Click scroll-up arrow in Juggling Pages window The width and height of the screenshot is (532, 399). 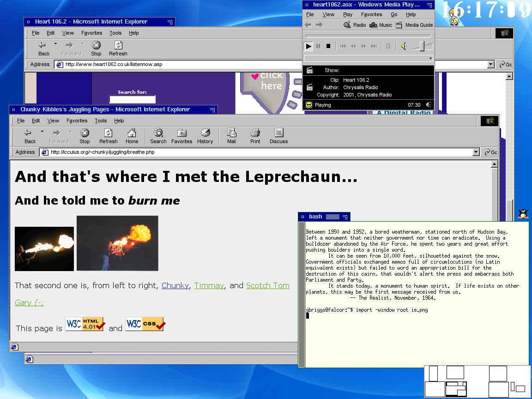tap(494, 164)
